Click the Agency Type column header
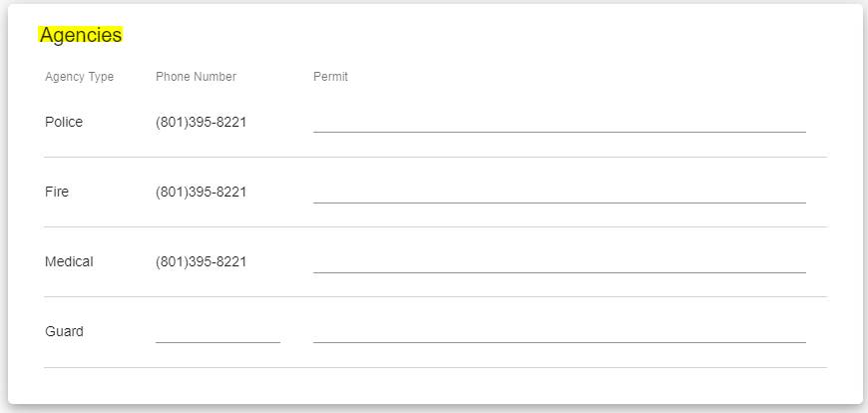868x413 pixels. [x=79, y=77]
